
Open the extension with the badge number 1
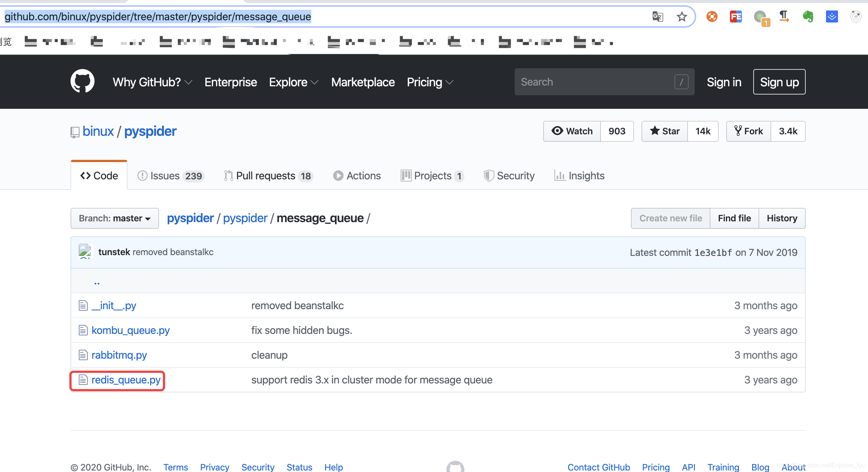(761, 18)
